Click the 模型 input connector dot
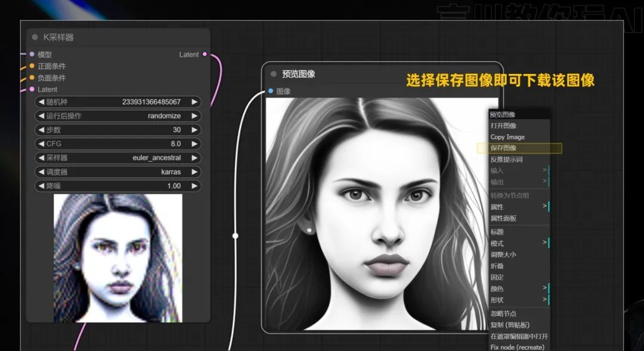This screenshot has height=351, width=644. click(32, 54)
